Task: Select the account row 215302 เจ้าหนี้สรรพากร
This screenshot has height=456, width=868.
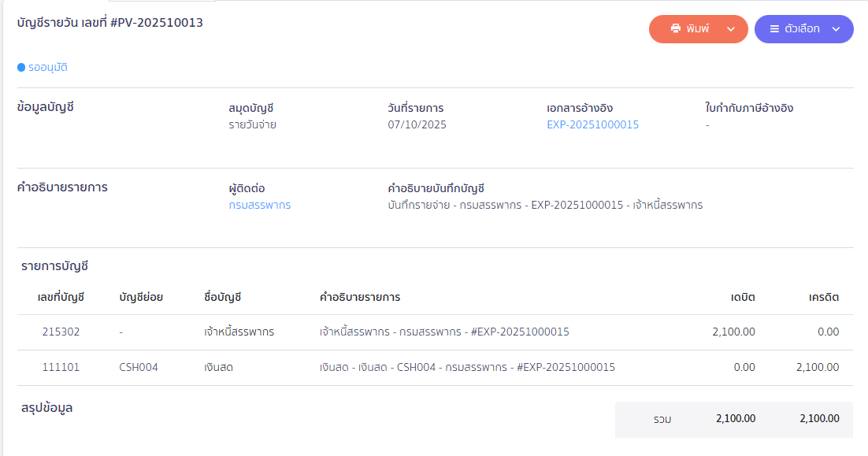Action: pyautogui.click(x=315, y=332)
